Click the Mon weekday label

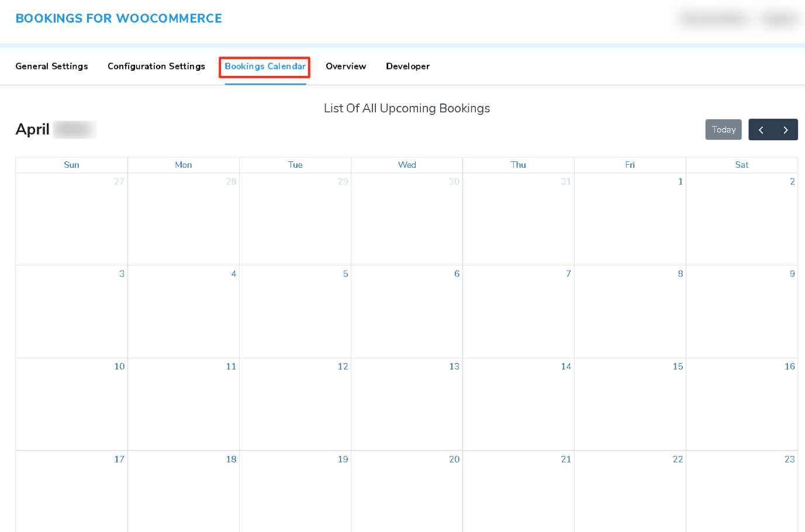click(183, 164)
